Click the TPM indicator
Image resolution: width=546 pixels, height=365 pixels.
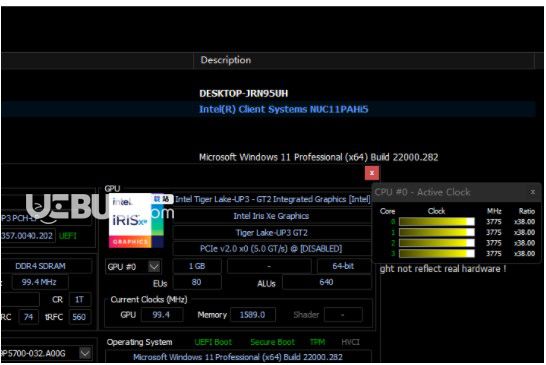pyautogui.click(x=317, y=342)
